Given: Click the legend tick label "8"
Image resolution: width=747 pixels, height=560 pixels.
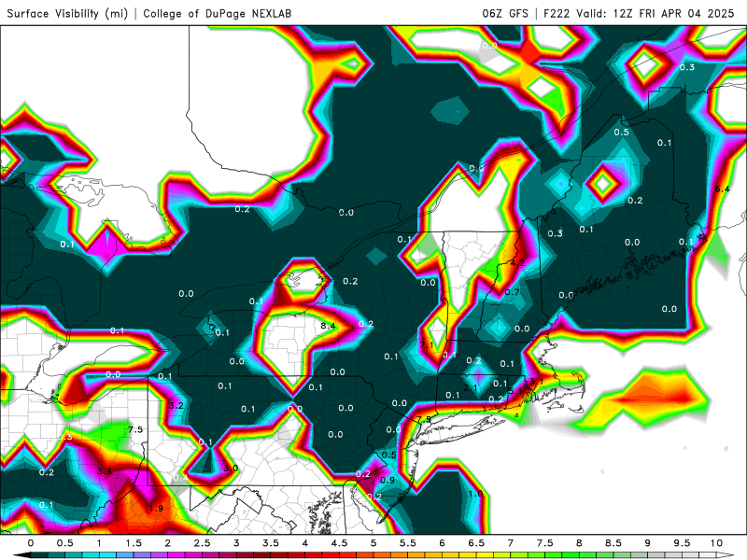Looking at the screenshot, I should point(579,543).
